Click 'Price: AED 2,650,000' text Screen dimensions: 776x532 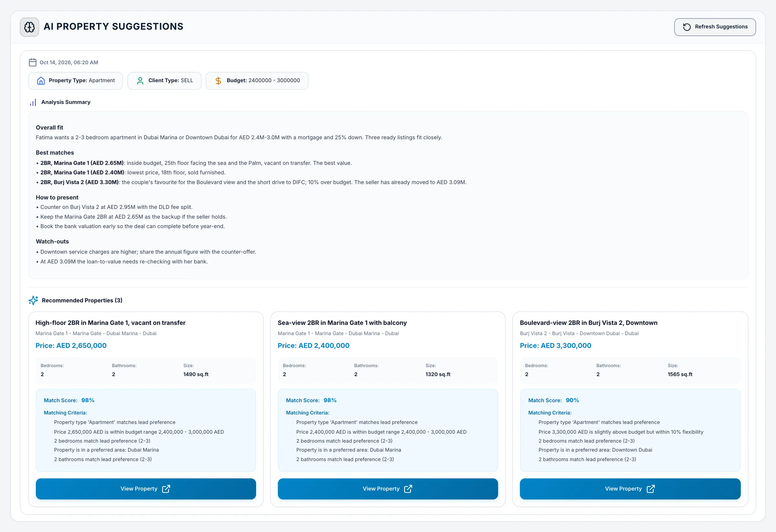tap(71, 346)
